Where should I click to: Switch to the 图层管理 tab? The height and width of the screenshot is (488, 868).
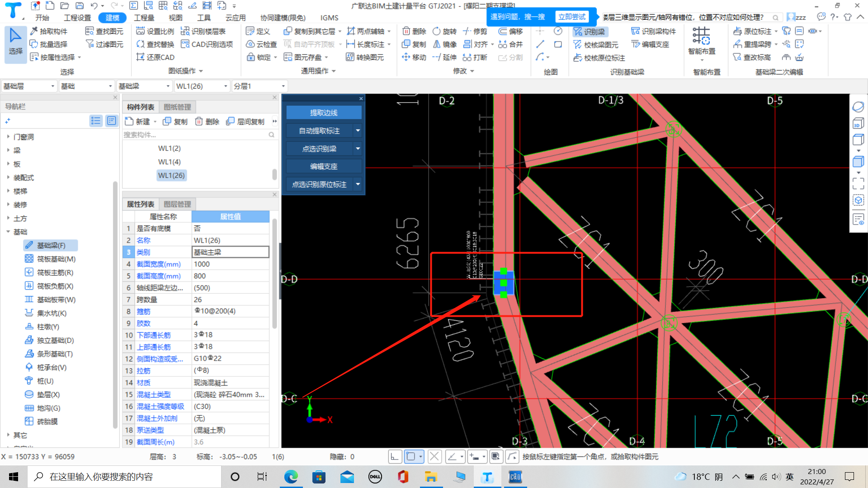(177, 204)
